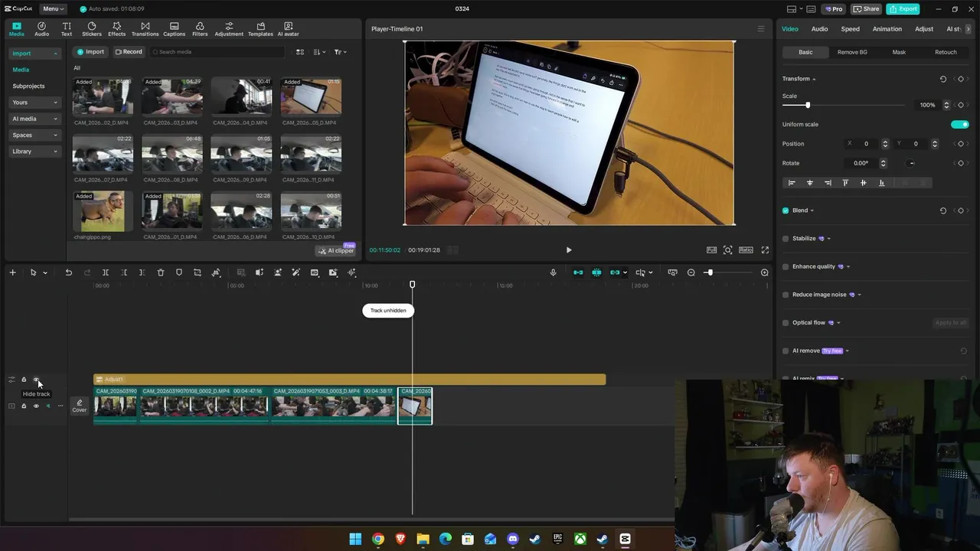
Task: Select the Mask sub-tab
Action: tap(899, 52)
